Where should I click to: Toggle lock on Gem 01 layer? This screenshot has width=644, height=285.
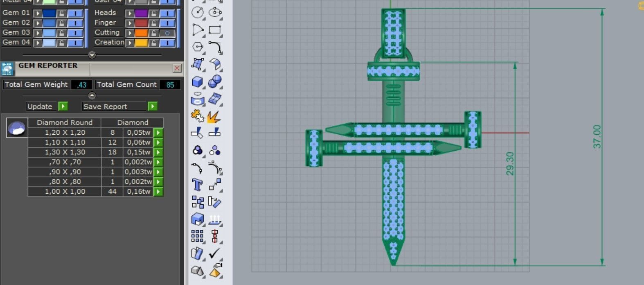click(61, 13)
